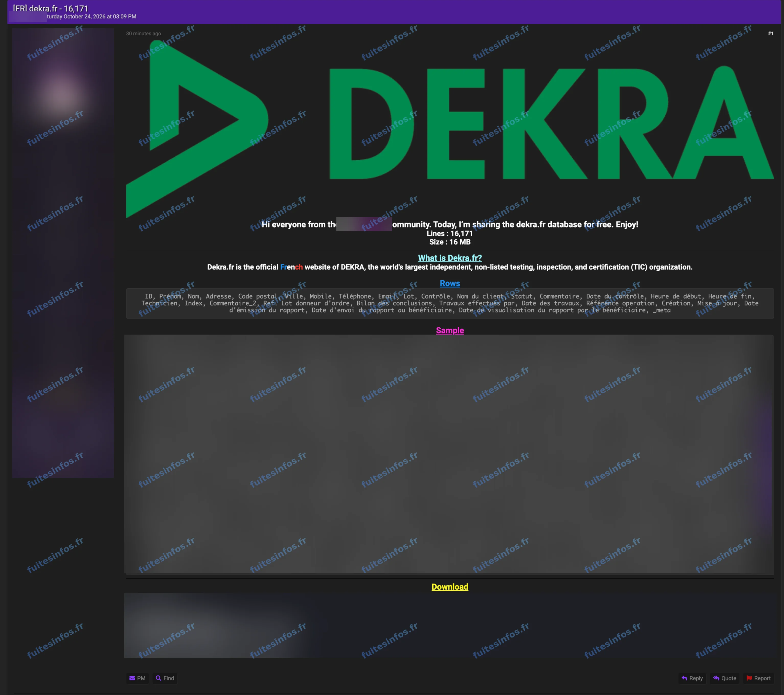
Task: Click the 'What is Dekra.fr?' heading
Action: tap(450, 258)
